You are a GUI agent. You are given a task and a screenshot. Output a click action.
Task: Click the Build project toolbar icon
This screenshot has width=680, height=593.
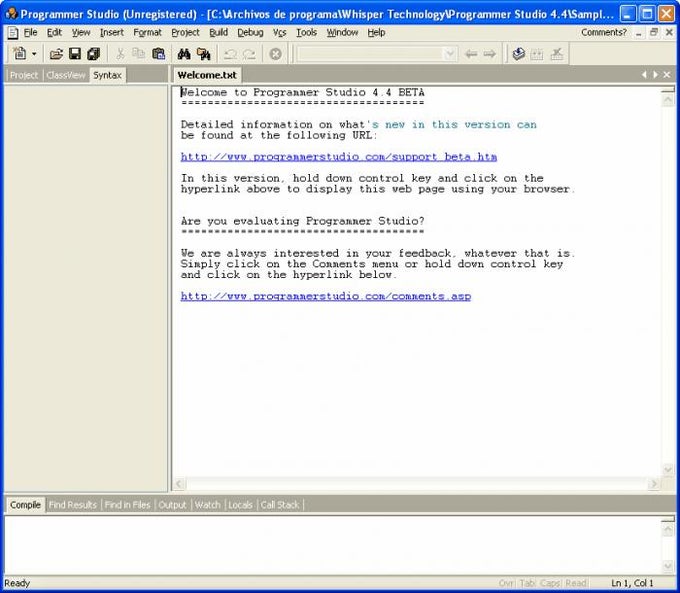pyautogui.click(x=537, y=54)
